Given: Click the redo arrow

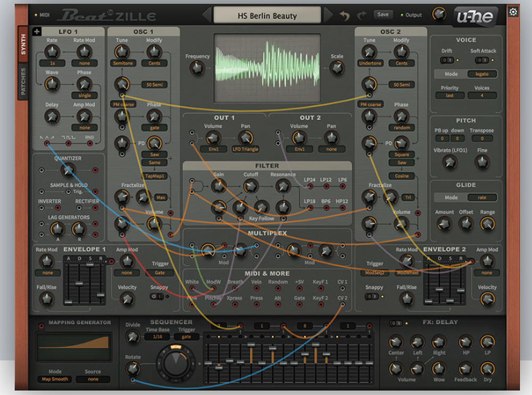Looking at the screenshot, I should [362, 15].
